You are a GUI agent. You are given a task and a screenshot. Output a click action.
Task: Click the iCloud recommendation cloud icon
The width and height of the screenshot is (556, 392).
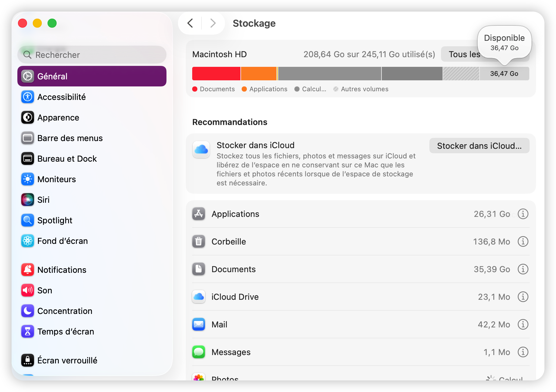click(x=201, y=149)
